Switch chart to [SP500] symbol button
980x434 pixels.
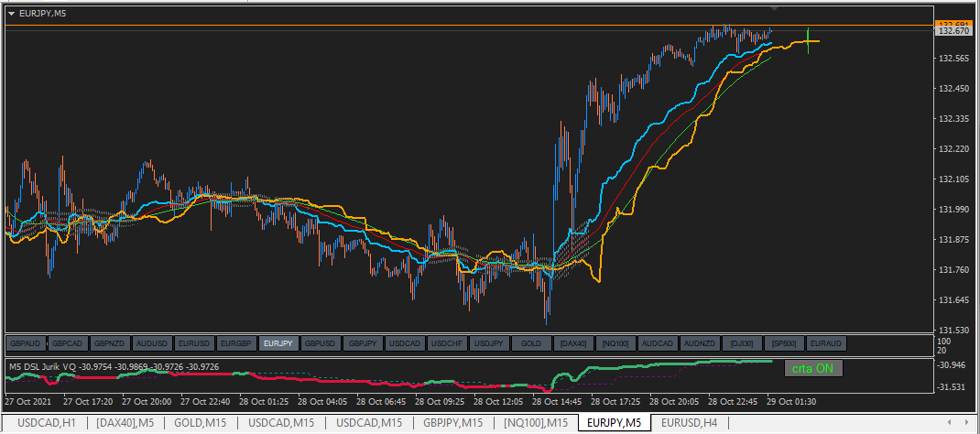coord(784,343)
